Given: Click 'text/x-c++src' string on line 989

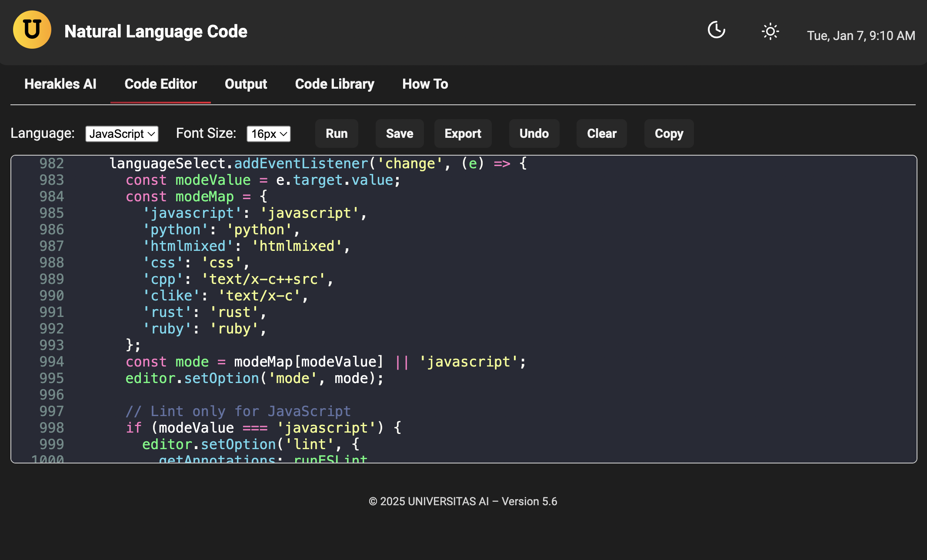Looking at the screenshot, I should [x=263, y=279].
